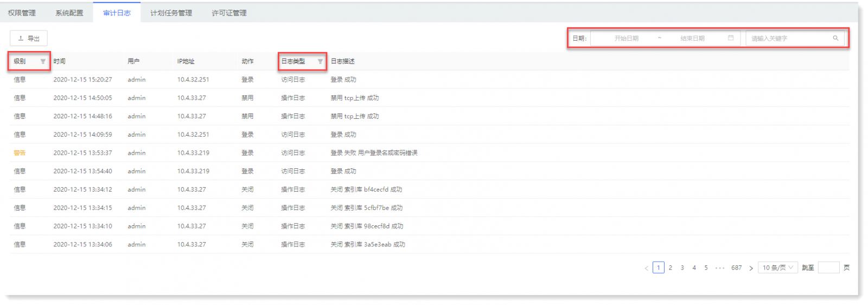Screen dimensions: 868x305
Task: Click the calendar icon in date range
Action: click(x=731, y=38)
